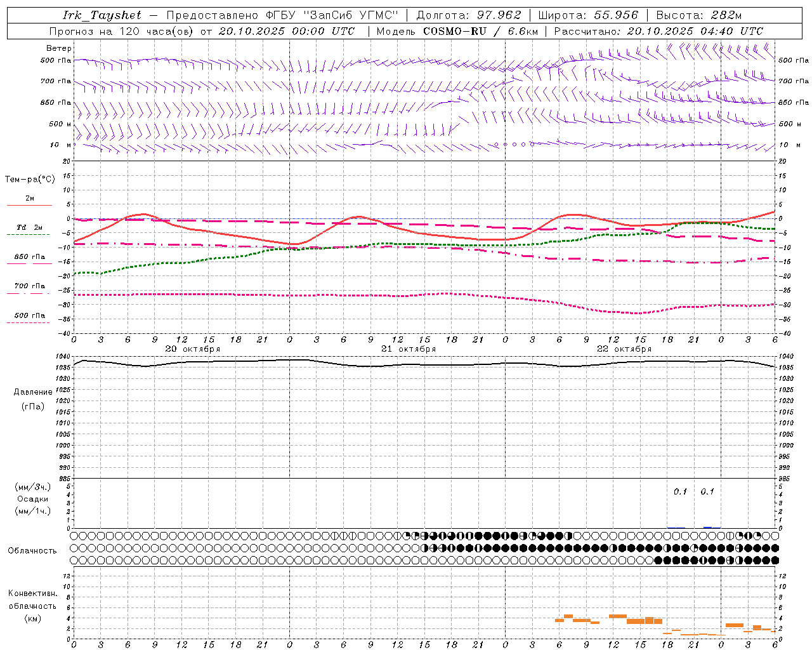
Task: Select the 'Модель COSMO-RU / 6.6км' model label
Action: (x=457, y=31)
